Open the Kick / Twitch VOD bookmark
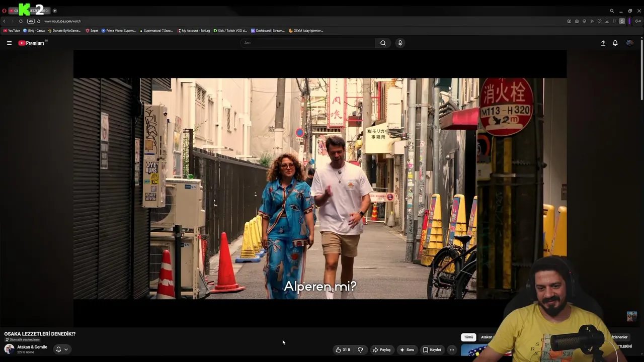Screen dimensions: 644x362 [230, 31]
